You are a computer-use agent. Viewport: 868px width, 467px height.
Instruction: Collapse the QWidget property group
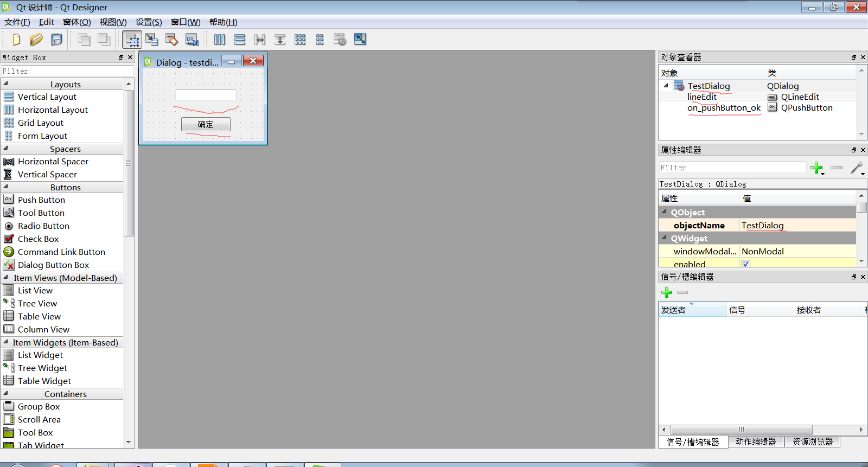click(x=665, y=238)
